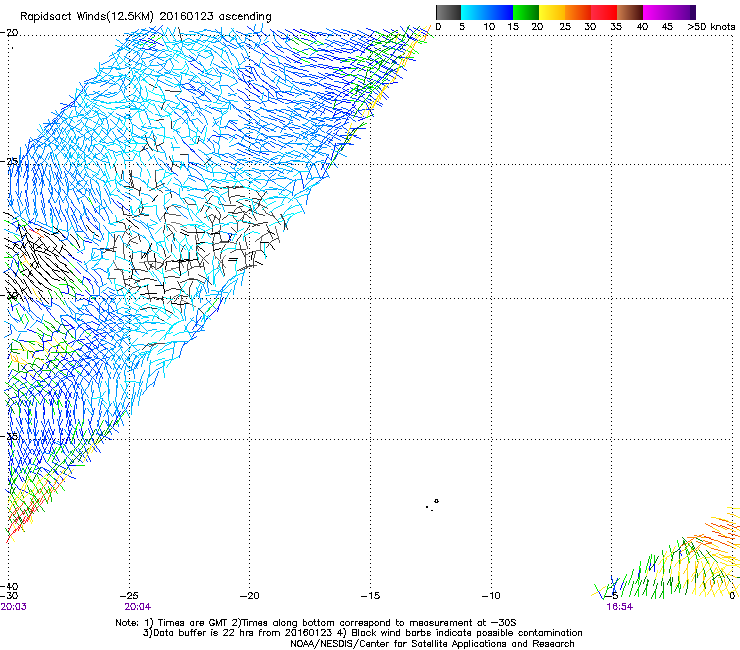The image size is (740, 650).
Task: Click the yellow 20-25 knots legend segment
Action: pyautogui.click(x=552, y=12)
